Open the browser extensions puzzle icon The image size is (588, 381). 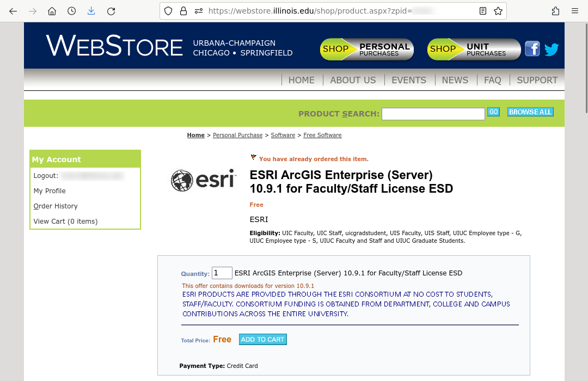pos(555,11)
